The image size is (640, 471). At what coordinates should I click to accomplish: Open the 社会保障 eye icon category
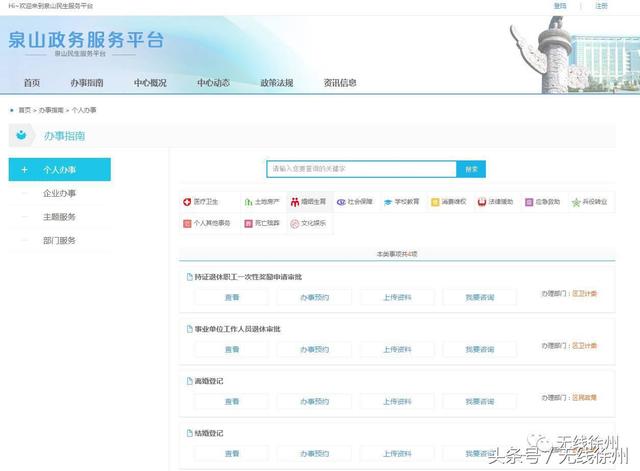point(341,202)
